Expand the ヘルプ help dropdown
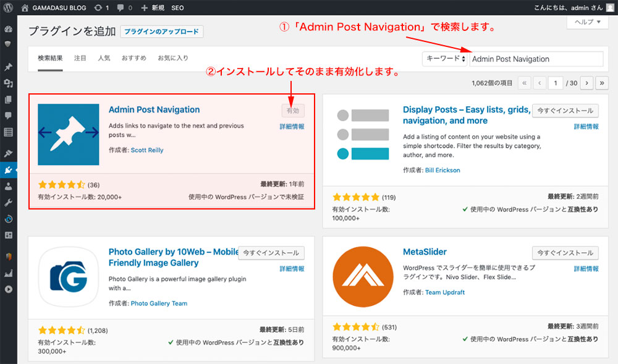The height and width of the screenshot is (364, 618). [587, 22]
